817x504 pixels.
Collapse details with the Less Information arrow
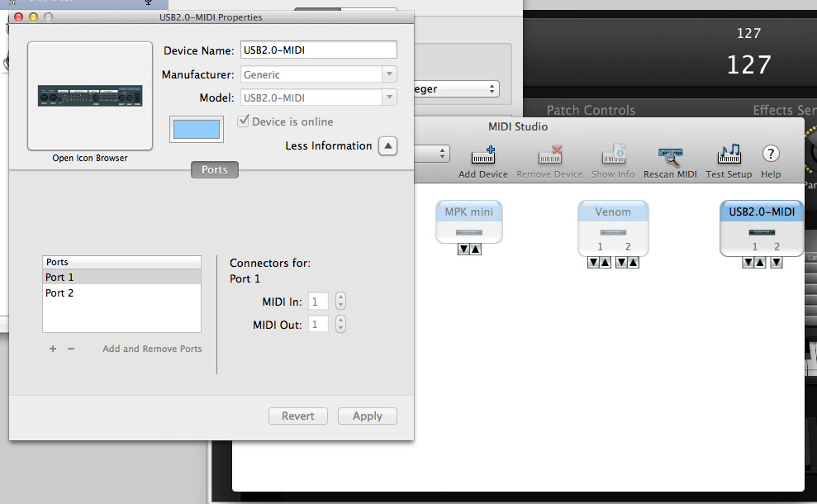pyautogui.click(x=387, y=146)
